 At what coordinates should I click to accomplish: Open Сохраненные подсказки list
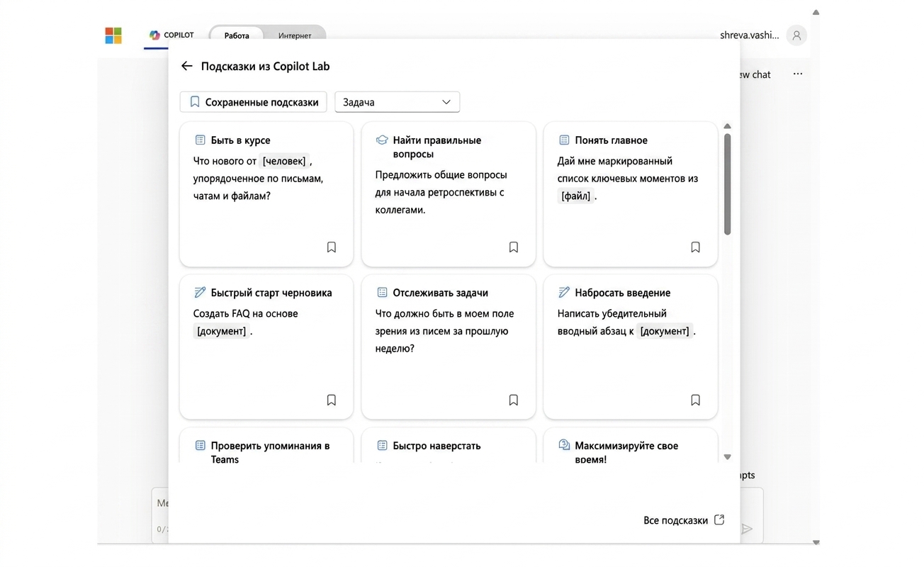254,102
